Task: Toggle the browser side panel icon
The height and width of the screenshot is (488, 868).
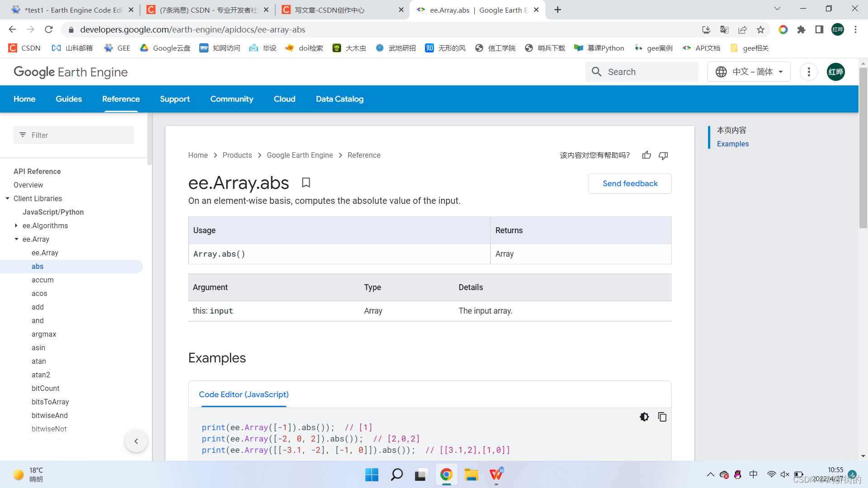Action: point(819,29)
